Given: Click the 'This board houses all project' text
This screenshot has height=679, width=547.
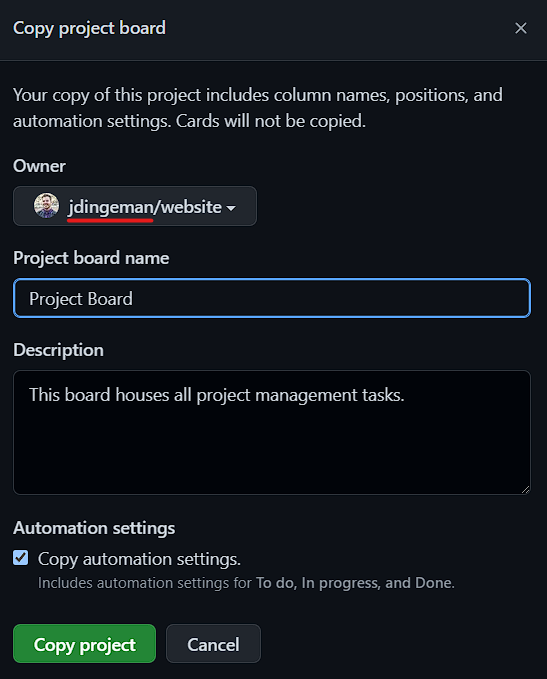Looking at the screenshot, I should [140, 395].
